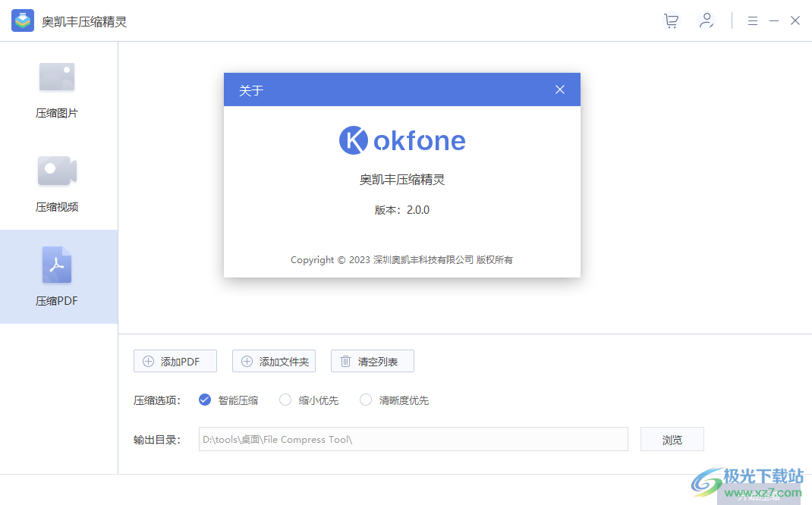Click the 压缩选项: label
The image size is (812, 505).
157,400
